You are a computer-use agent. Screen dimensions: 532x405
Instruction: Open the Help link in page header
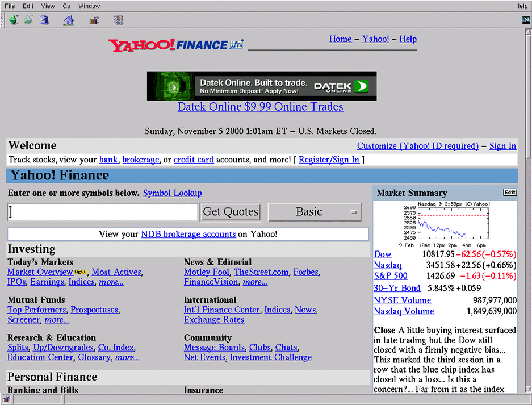pyautogui.click(x=408, y=39)
